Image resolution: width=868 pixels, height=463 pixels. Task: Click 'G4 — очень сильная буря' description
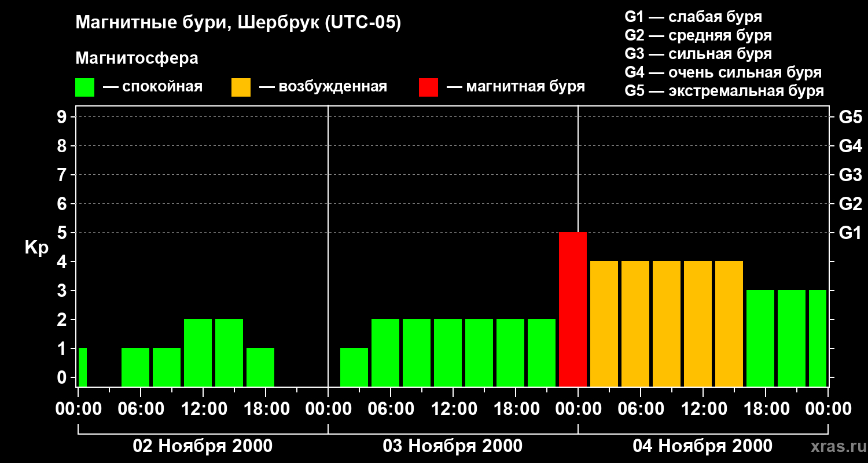click(x=723, y=72)
